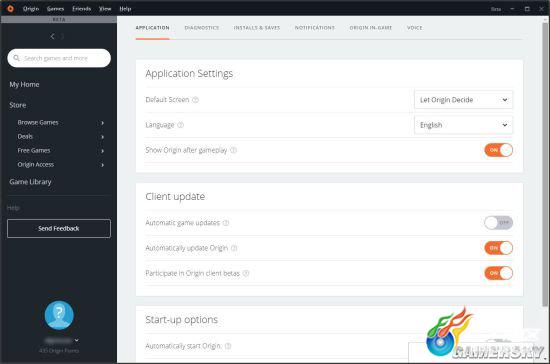Open the Origin menu

pos(31,9)
